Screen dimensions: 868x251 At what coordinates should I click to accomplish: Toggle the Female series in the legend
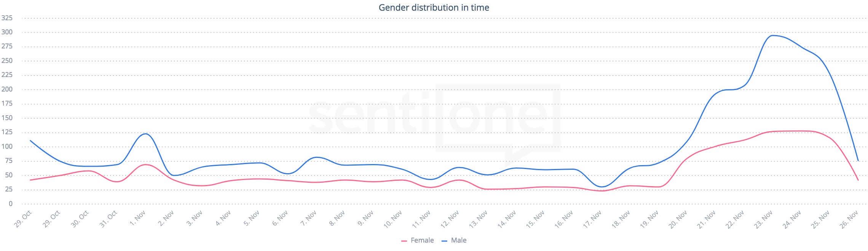(422, 240)
